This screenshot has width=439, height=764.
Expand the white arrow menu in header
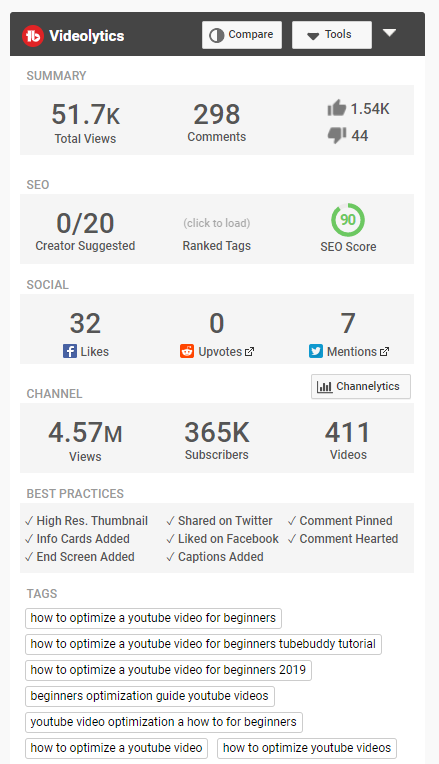tap(389, 33)
